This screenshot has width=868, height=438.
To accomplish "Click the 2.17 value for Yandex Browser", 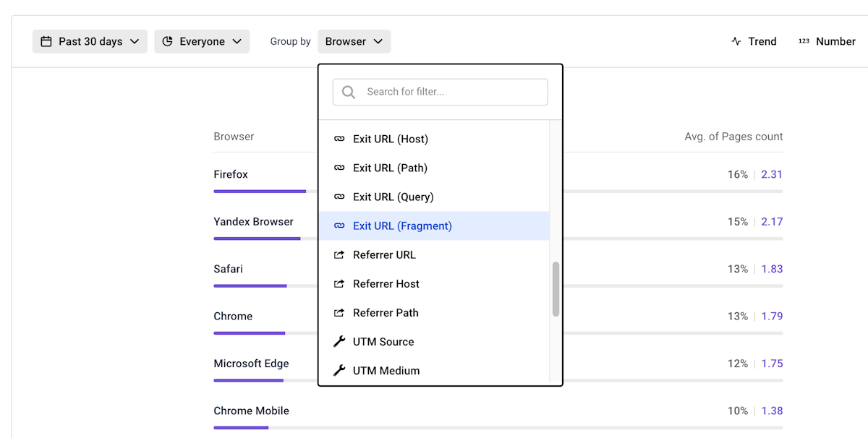I will click(772, 222).
